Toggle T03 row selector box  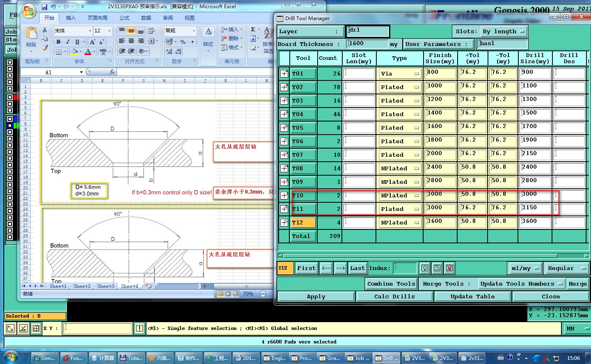(284, 101)
